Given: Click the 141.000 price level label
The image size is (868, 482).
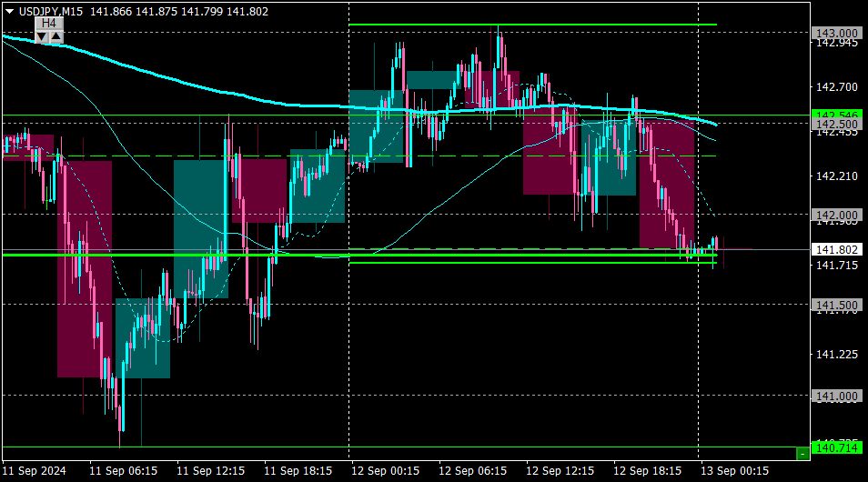Looking at the screenshot, I should (836, 397).
